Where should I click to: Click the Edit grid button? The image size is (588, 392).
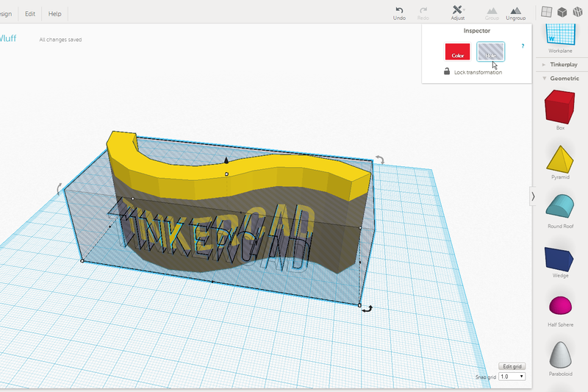pyautogui.click(x=512, y=366)
